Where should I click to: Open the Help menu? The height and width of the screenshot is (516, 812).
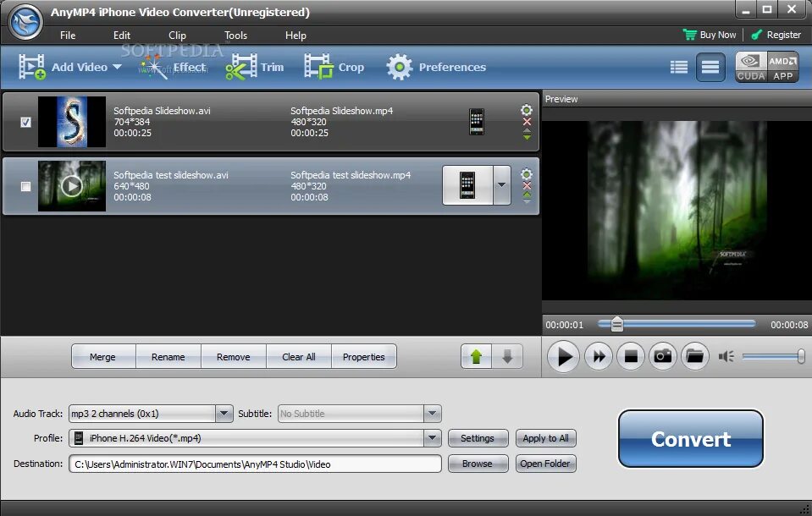pyautogui.click(x=296, y=36)
